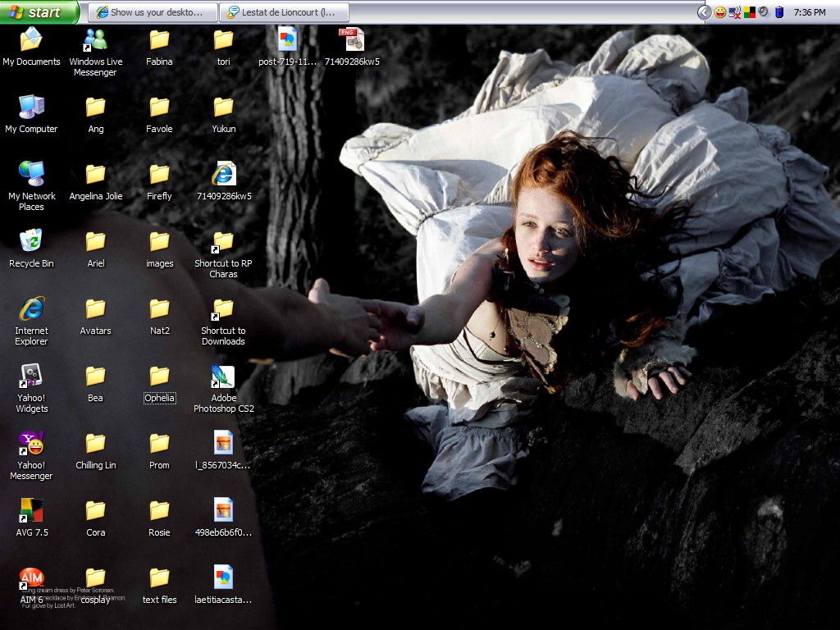Click the battery power tray icon
840x630 pixels.
[779, 12]
